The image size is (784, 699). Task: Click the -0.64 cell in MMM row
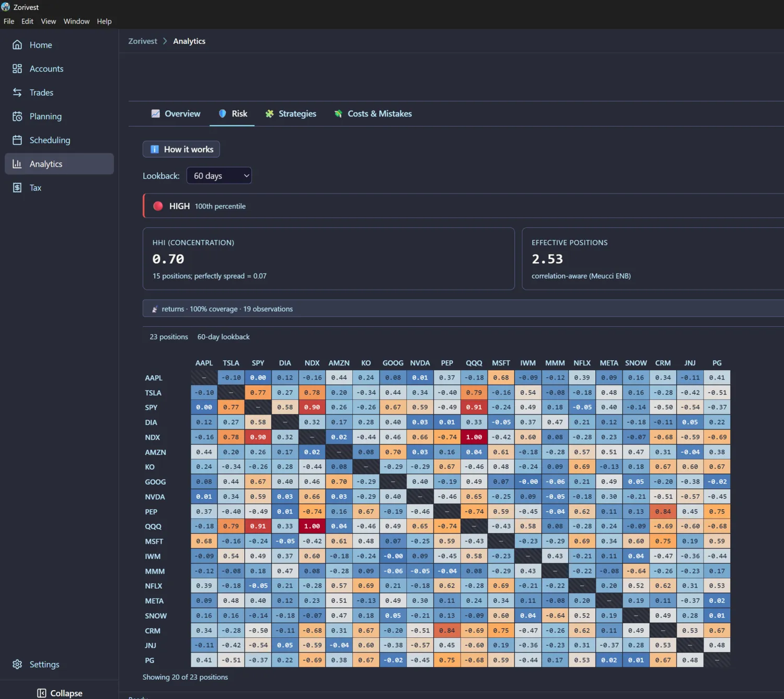tap(636, 571)
